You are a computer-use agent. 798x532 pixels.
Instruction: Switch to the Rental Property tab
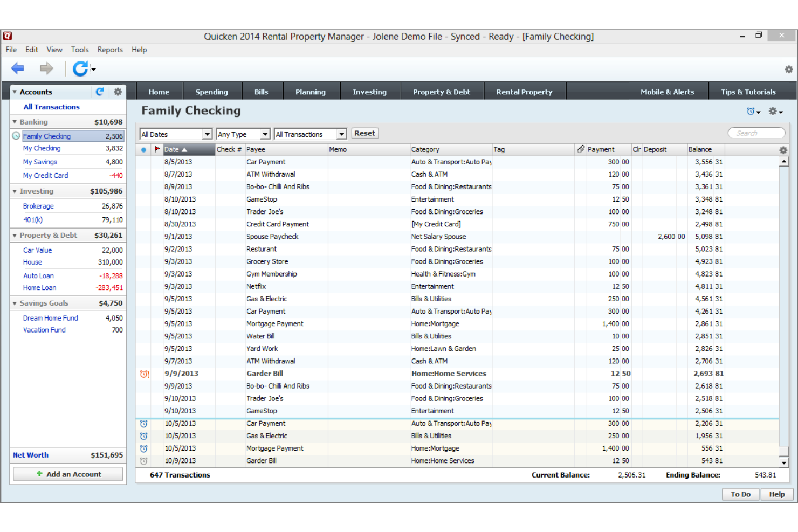(525, 92)
